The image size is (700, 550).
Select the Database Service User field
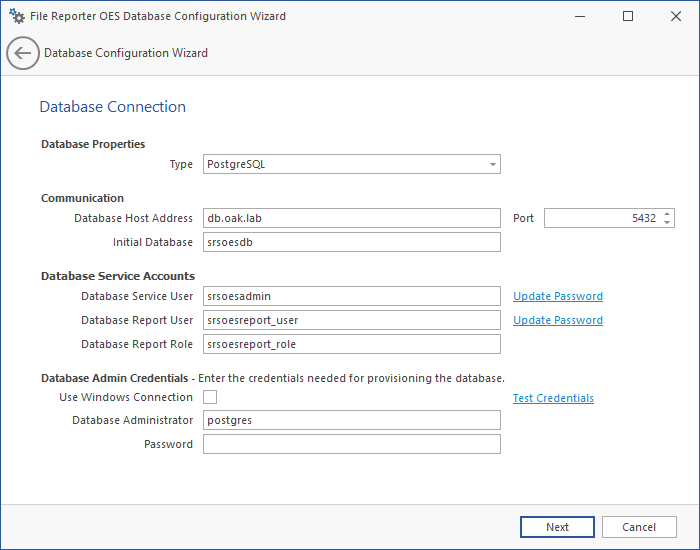coord(351,296)
